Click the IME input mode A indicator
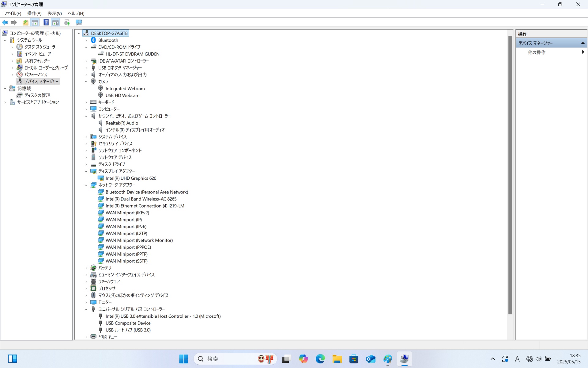This screenshot has width=588, height=368. (517, 359)
